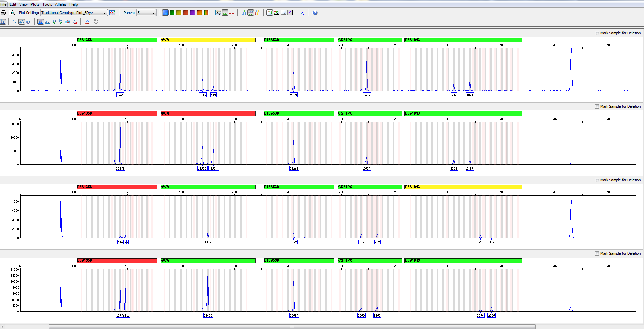Select CSF1PO marker header in fourth plot
Image resolution: width=644 pixels, height=329 pixels.
370,260
